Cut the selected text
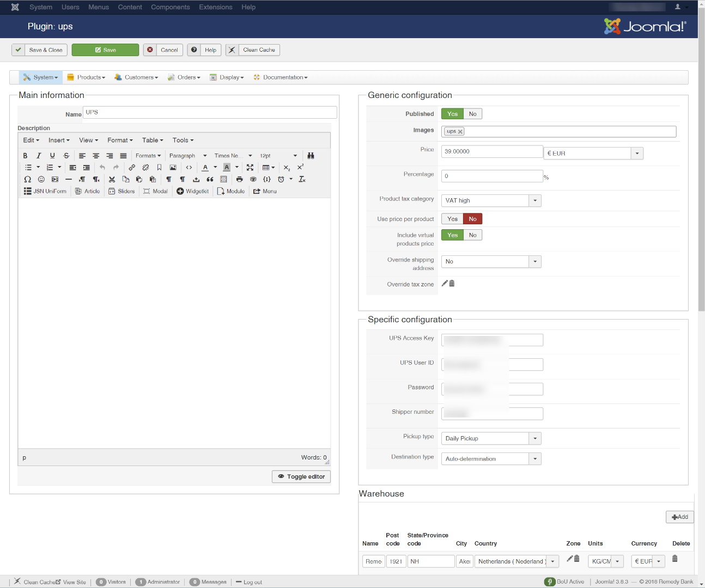Image resolution: width=705 pixels, height=588 pixels. (112, 179)
